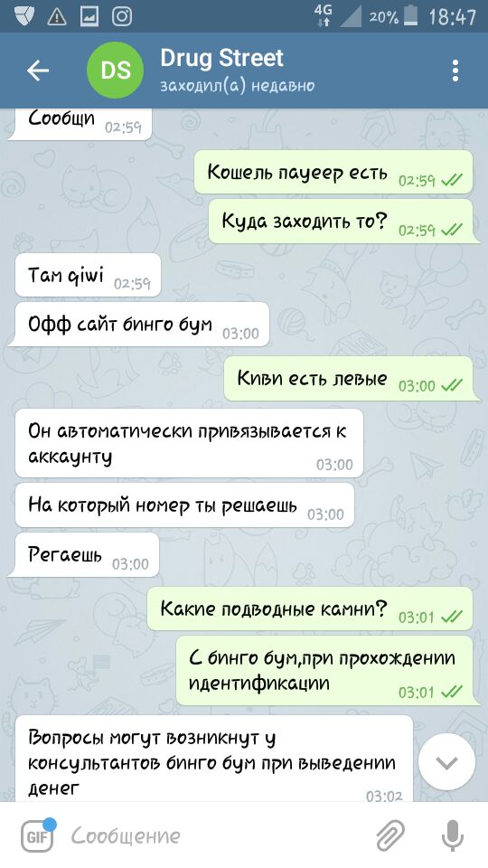
Task: Tap the shield icon in status bar
Action: (x=24, y=16)
